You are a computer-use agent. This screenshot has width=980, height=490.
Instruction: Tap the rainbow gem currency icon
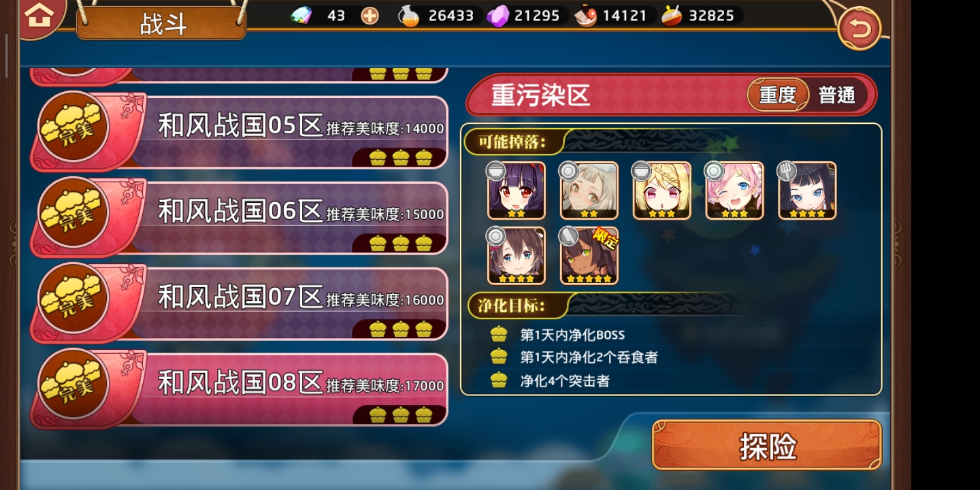pos(301,16)
